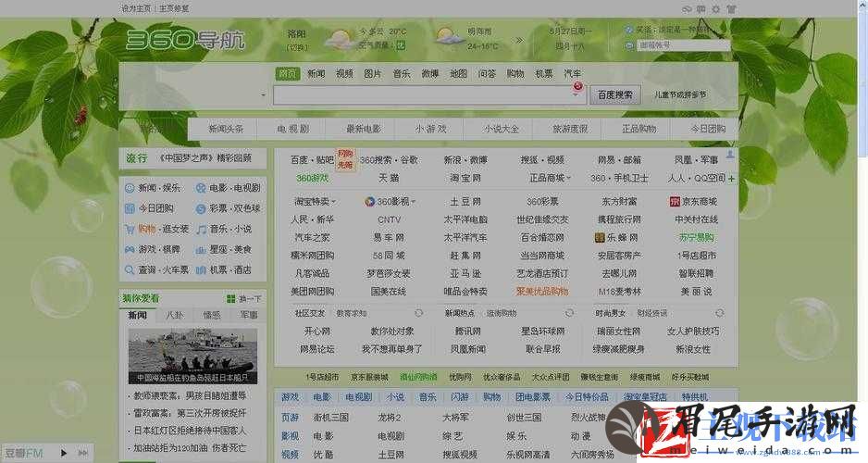The image size is (868, 463).
Task: Click the 换一下 refresh link
Action: click(x=250, y=299)
